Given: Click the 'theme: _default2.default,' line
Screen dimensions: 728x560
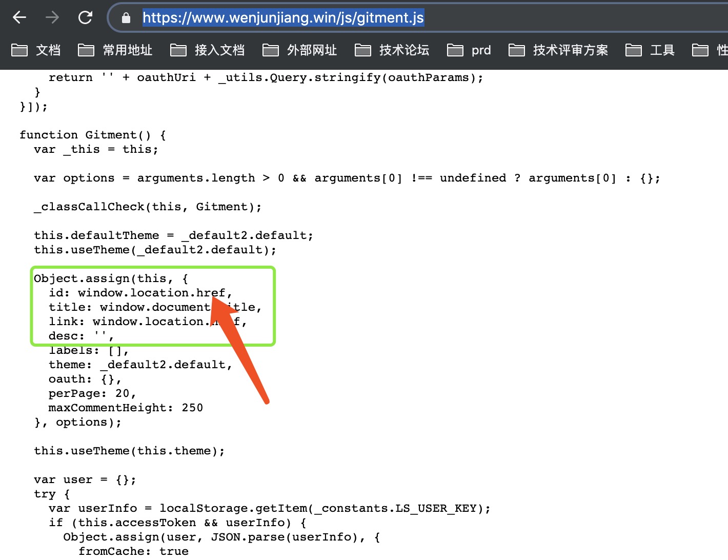Looking at the screenshot, I should click(140, 365).
